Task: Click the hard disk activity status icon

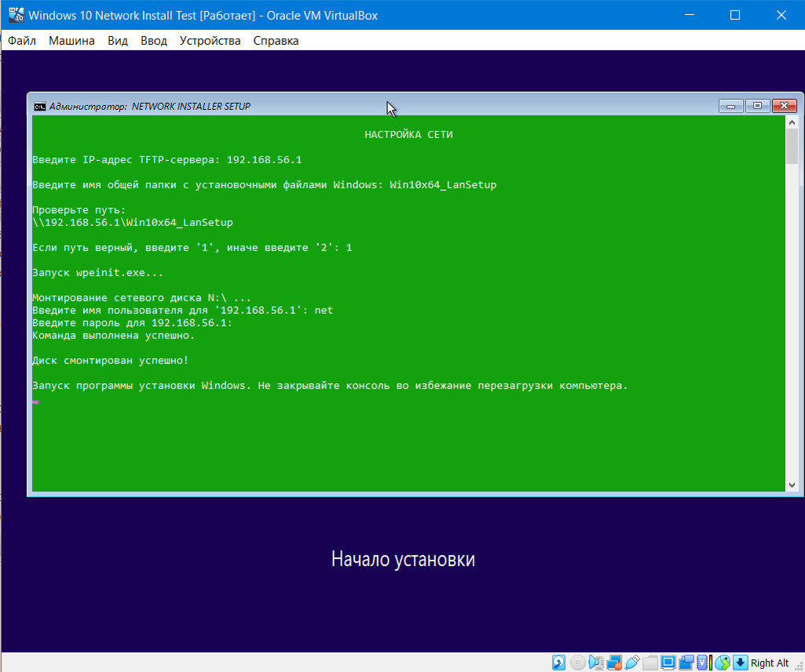Action: [x=558, y=663]
